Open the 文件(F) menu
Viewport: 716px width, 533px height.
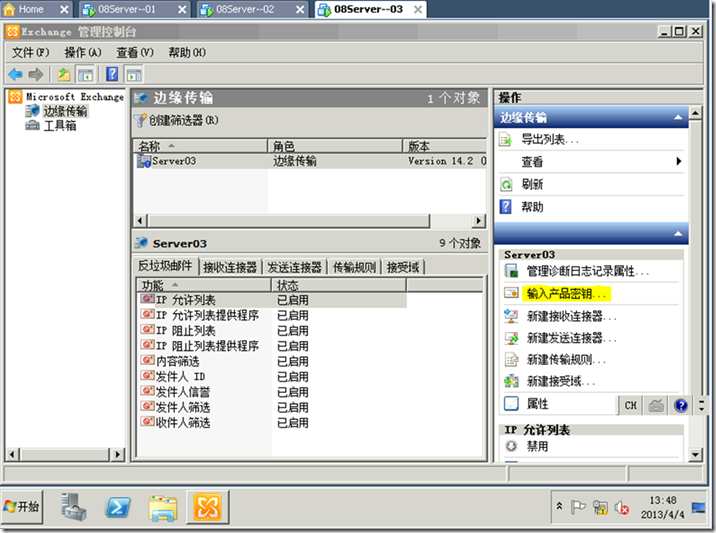pos(30,53)
